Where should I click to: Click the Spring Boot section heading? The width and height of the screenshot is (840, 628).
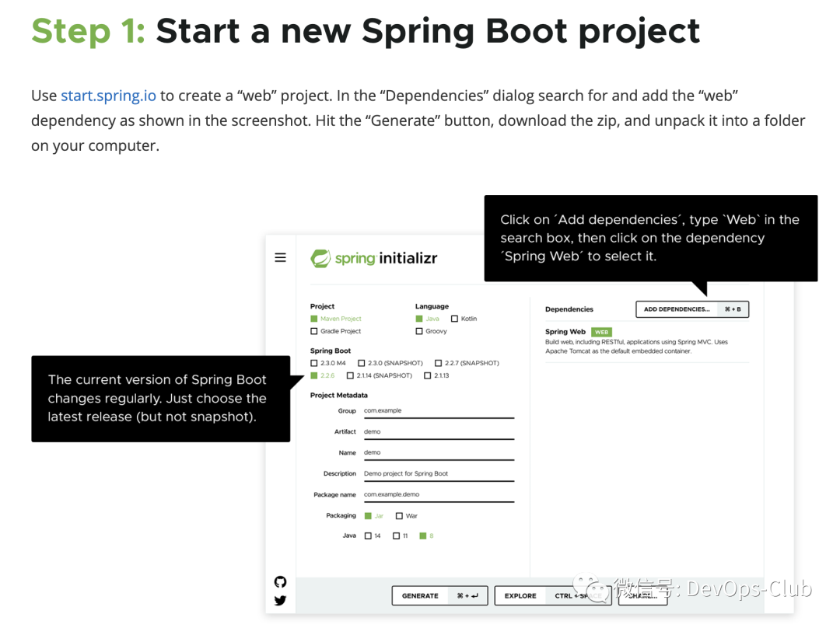click(x=331, y=351)
